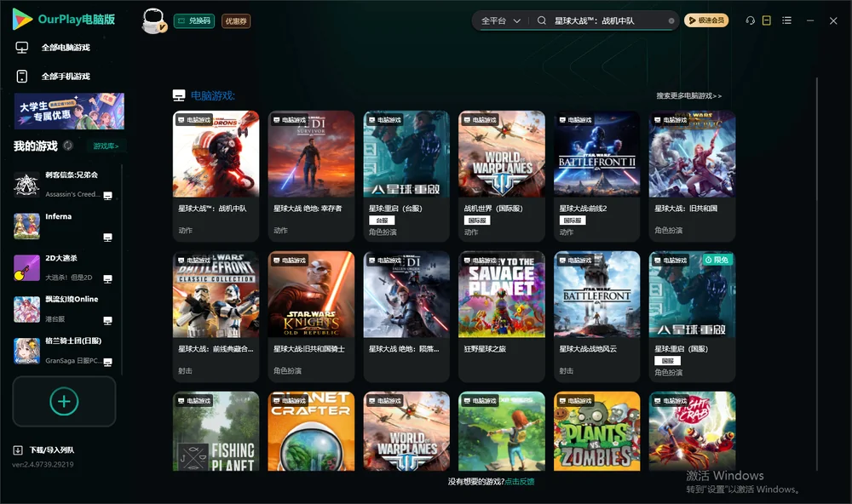Open the 星球大战: 旧共和国 game card
Image resolution: width=852 pixels, height=504 pixels.
pos(692,176)
